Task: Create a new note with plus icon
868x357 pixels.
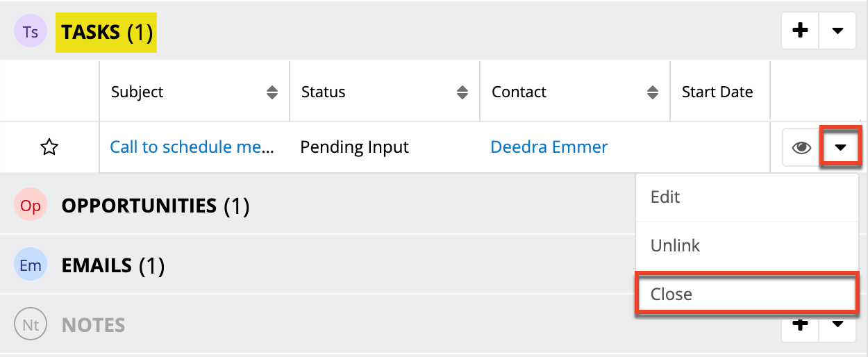Action: 800,324
